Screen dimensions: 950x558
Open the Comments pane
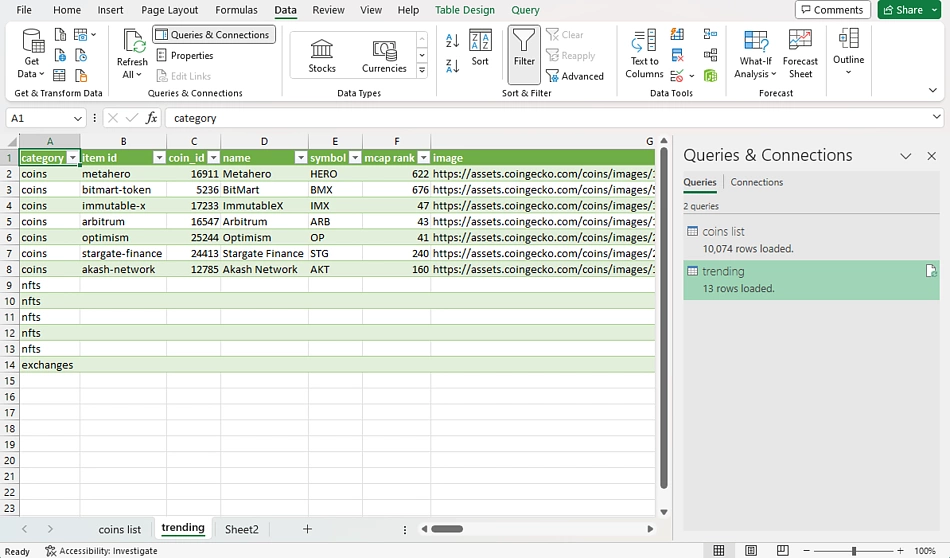(x=832, y=10)
